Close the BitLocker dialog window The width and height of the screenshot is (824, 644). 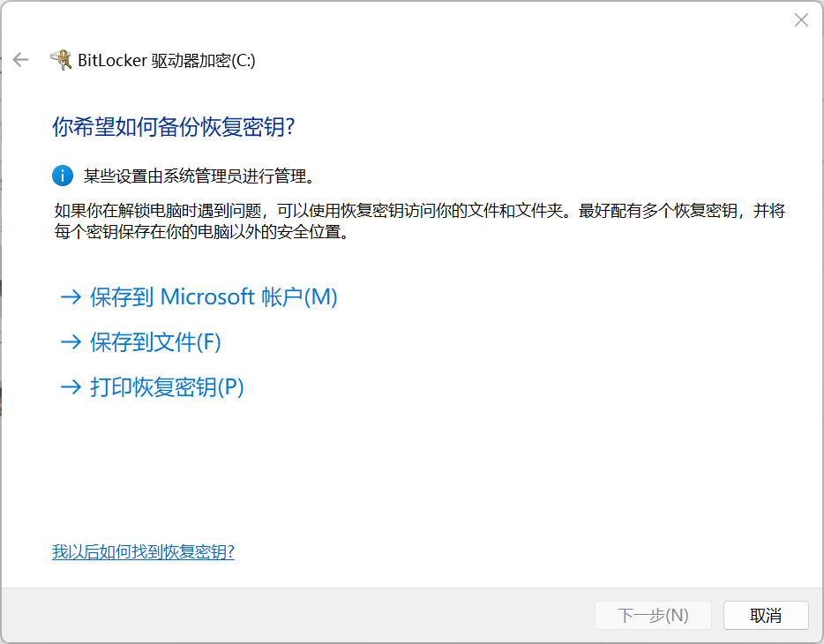coord(801,20)
